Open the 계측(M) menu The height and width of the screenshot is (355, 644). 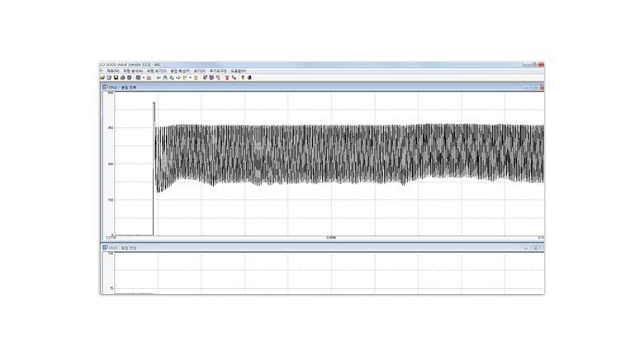pyautogui.click(x=113, y=71)
